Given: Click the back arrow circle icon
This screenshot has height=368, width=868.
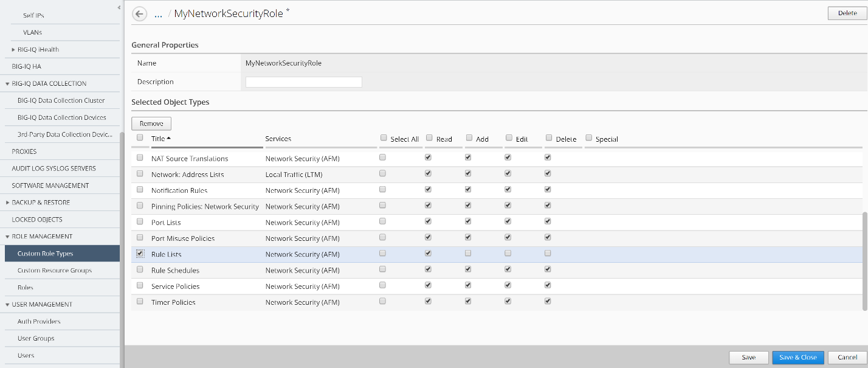Looking at the screenshot, I should tap(139, 14).
